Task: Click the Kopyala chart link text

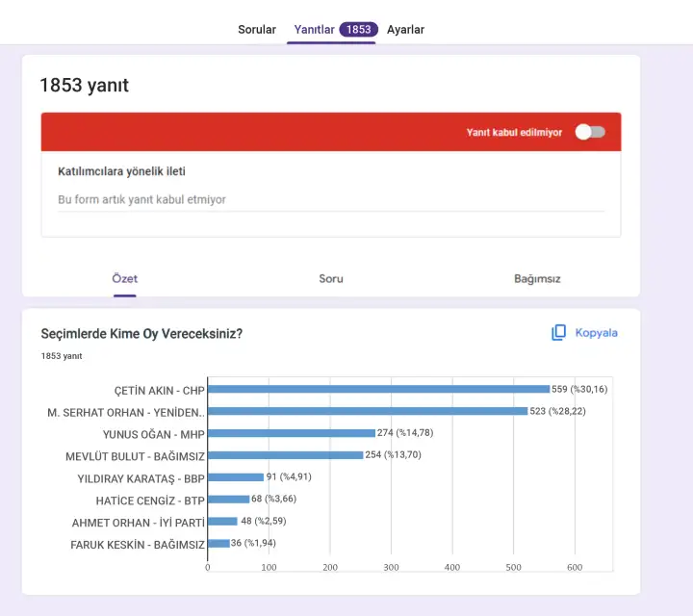Action: pos(596,333)
